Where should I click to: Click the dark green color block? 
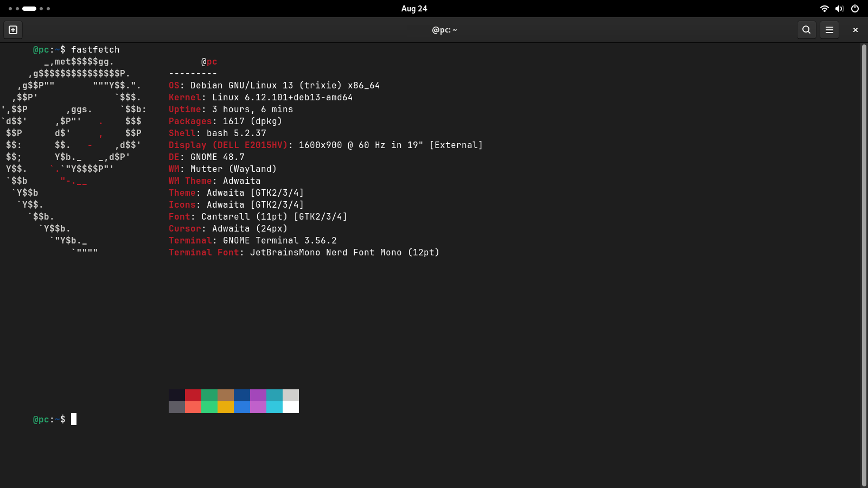pos(209,395)
